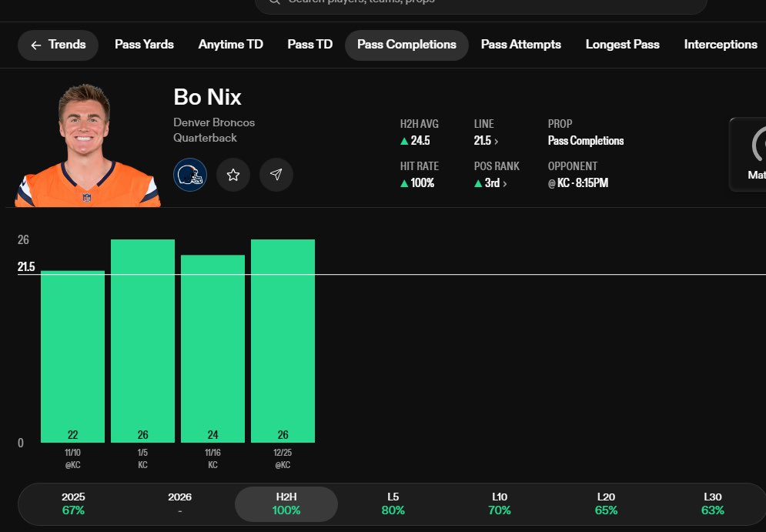Share Bo Nix with the paper-plane icon
Image resolution: width=766 pixels, height=532 pixels.
pos(276,175)
